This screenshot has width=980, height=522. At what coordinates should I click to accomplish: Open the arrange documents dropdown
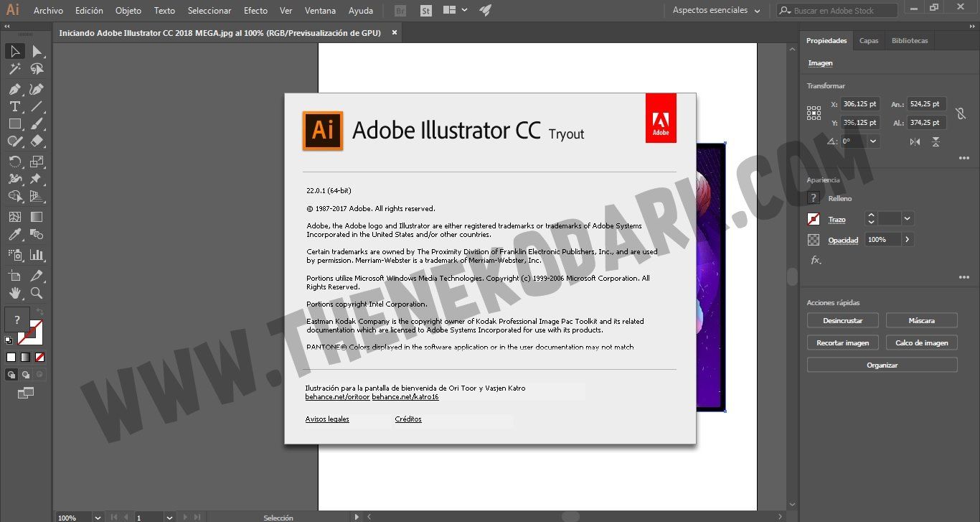click(455, 10)
